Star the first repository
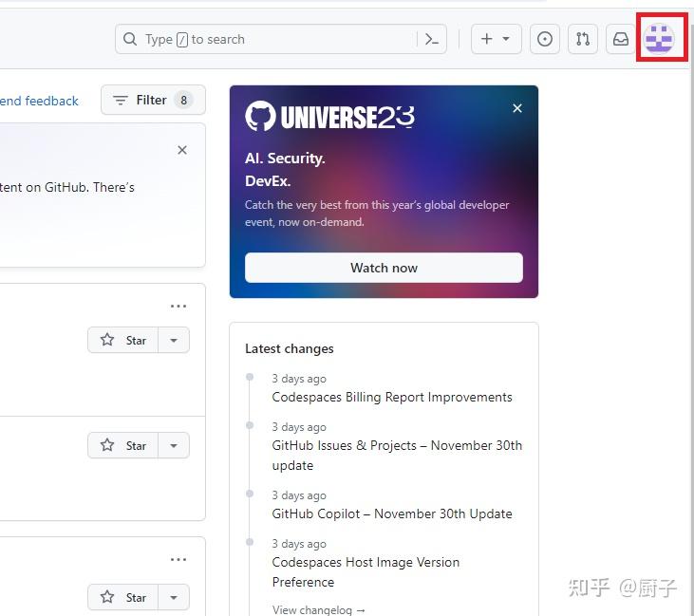694x616 pixels. point(122,340)
